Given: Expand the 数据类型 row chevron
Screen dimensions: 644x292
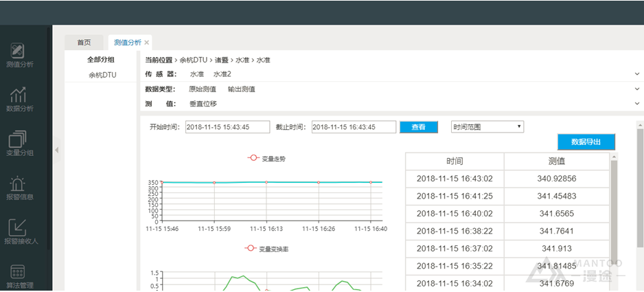Looking at the screenshot, I should [x=638, y=89].
